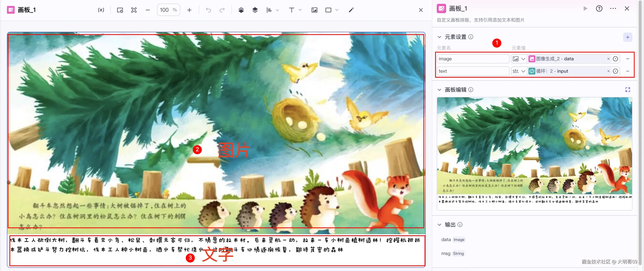Collapse the 元素设置 section
Viewport: 644px width, 271px height.
pos(439,37)
